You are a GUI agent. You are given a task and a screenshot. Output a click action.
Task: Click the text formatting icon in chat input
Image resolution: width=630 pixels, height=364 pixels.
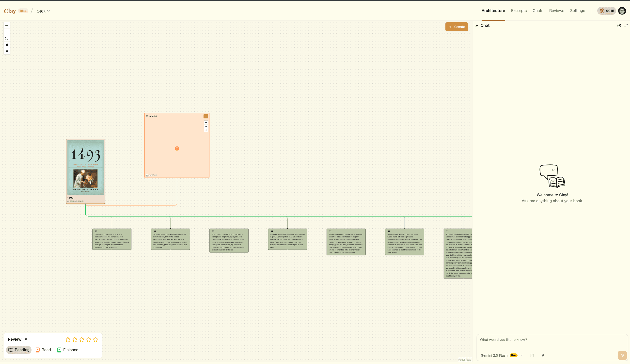point(543,355)
